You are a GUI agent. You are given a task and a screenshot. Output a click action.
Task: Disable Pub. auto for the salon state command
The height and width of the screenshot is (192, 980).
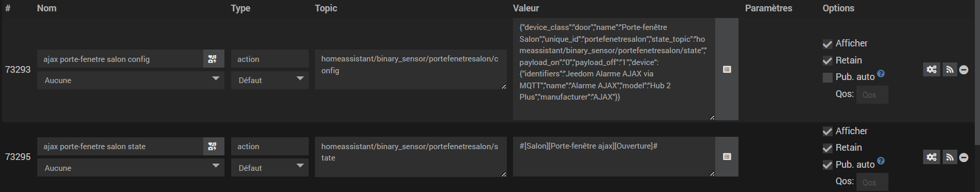[827, 165]
